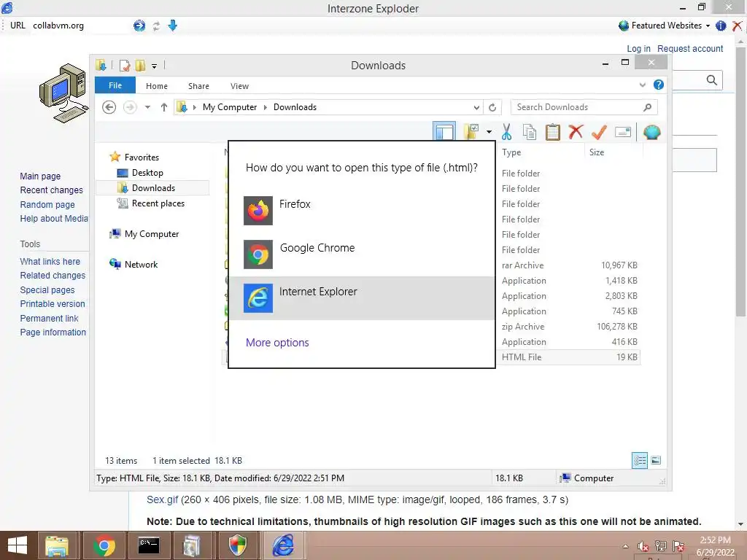Click the orange checkmark toolbar icon
This screenshot has height=560, width=747.
(x=599, y=132)
